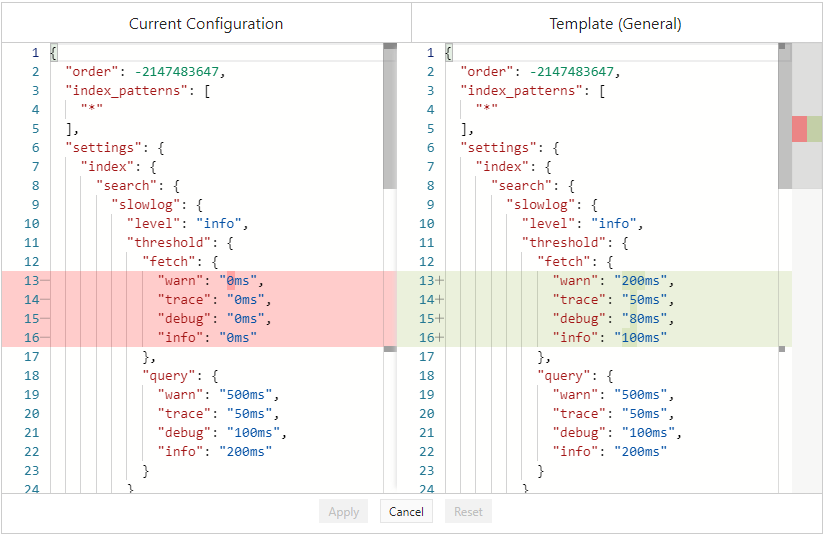Click the green addition marker in overview ruler
Screen dimensions: 825x536
tap(815, 129)
